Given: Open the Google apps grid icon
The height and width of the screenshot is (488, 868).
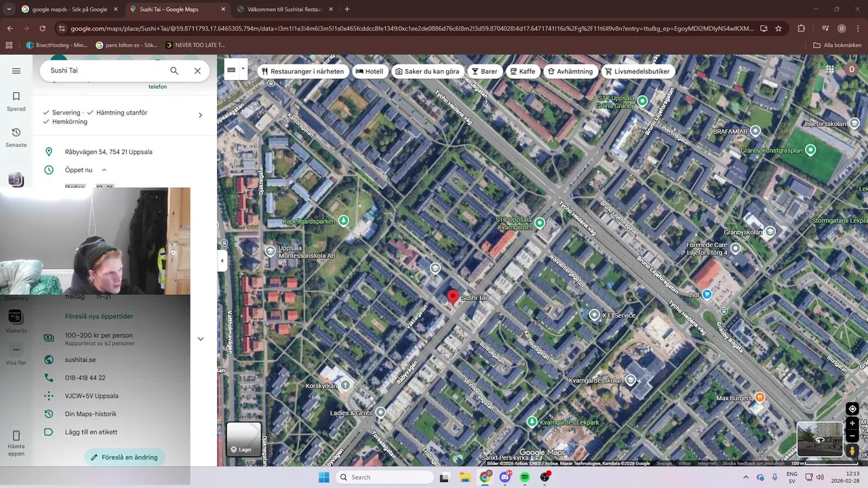Looking at the screenshot, I should pos(830,69).
